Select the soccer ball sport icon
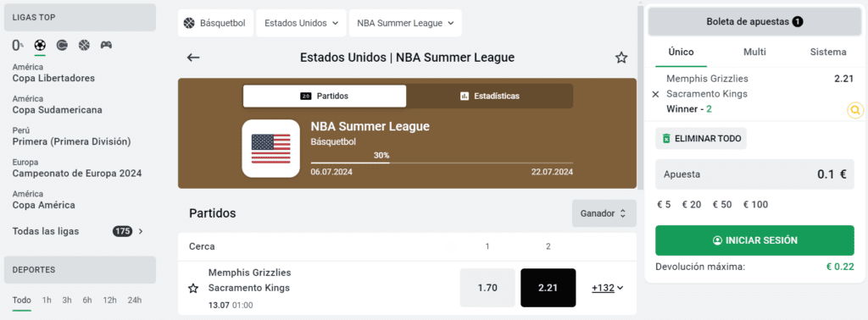 click(40, 46)
